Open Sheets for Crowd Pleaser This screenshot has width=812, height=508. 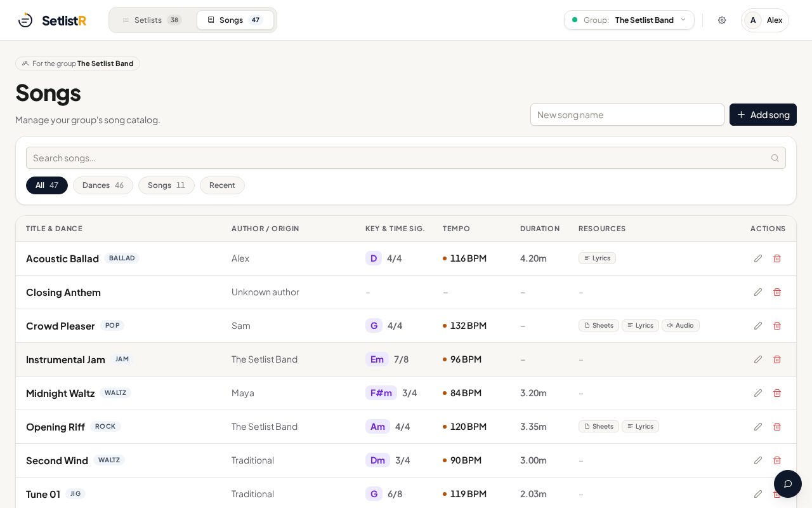599,326
